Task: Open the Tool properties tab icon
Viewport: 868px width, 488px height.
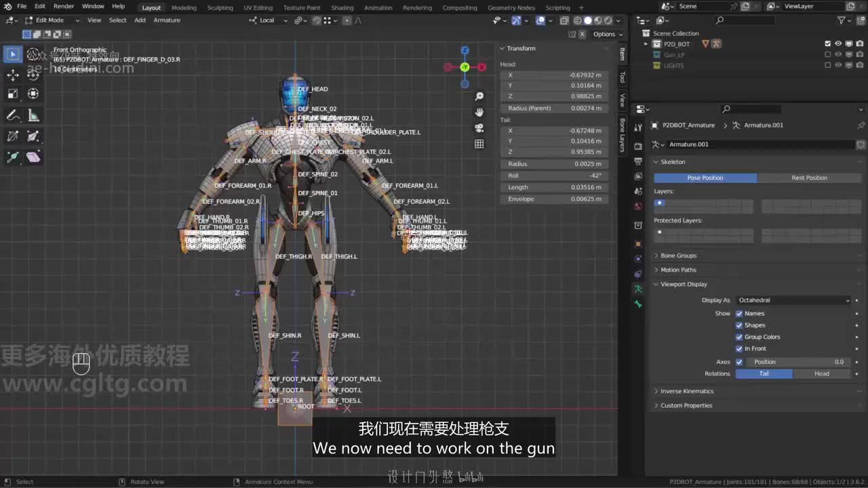Action: (x=637, y=128)
